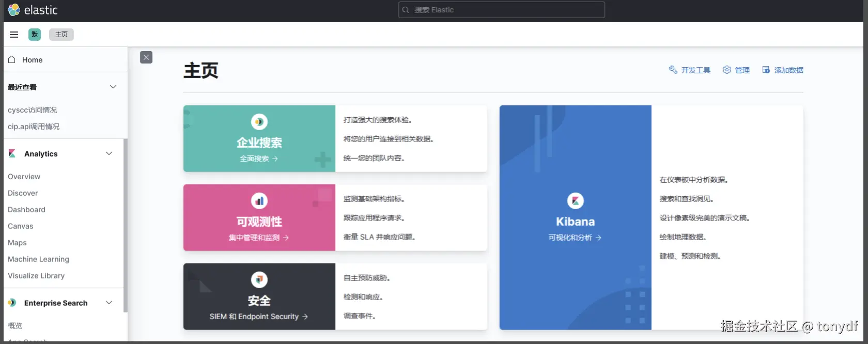Click text 绘制地理数据。
Viewport: 868px width, 344px height.
(683, 237)
